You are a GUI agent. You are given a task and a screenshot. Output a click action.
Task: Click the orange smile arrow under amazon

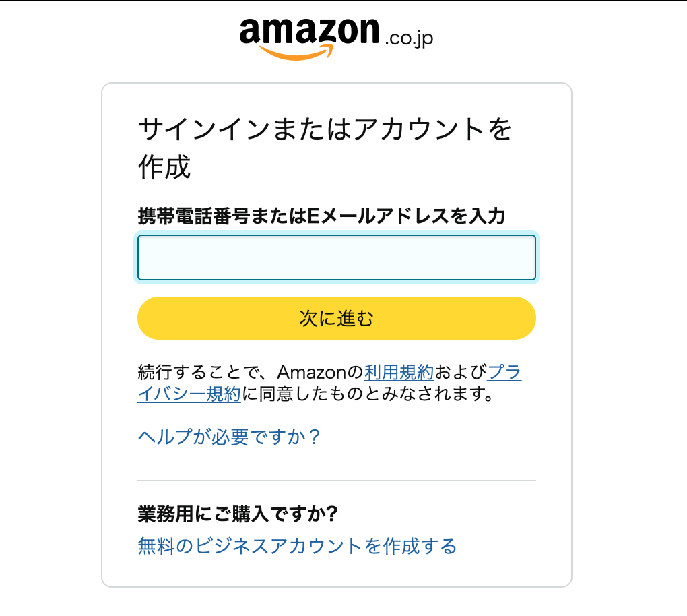295,52
